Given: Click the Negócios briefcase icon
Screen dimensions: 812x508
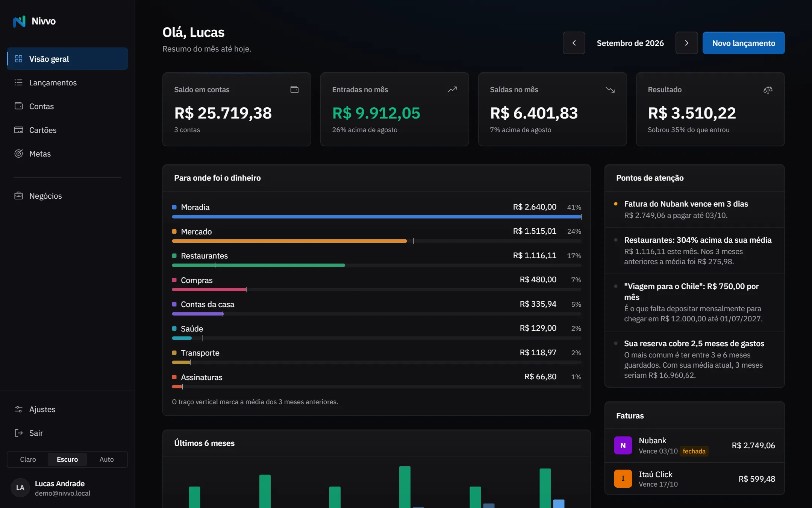Looking at the screenshot, I should tap(18, 196).
